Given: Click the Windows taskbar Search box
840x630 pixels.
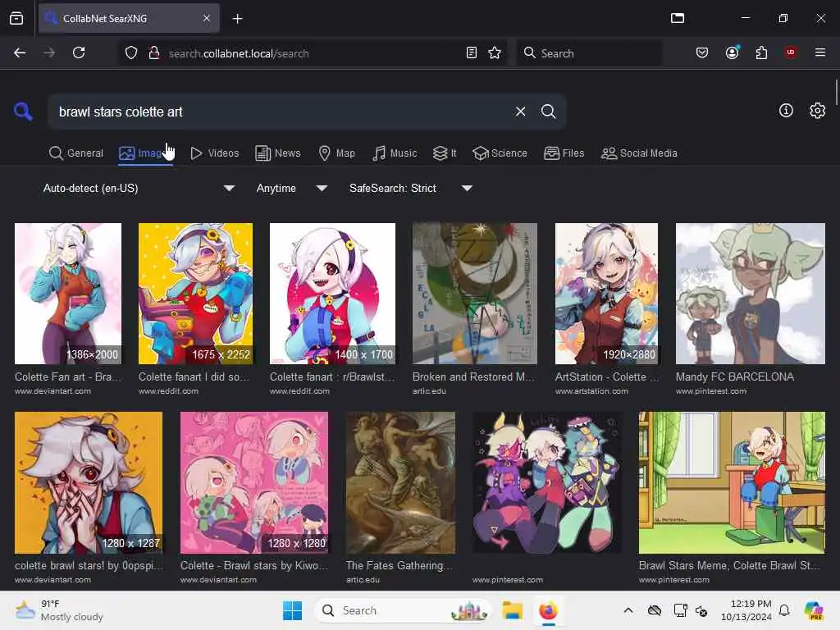Looking at the screenshot, I should [402, 610].
